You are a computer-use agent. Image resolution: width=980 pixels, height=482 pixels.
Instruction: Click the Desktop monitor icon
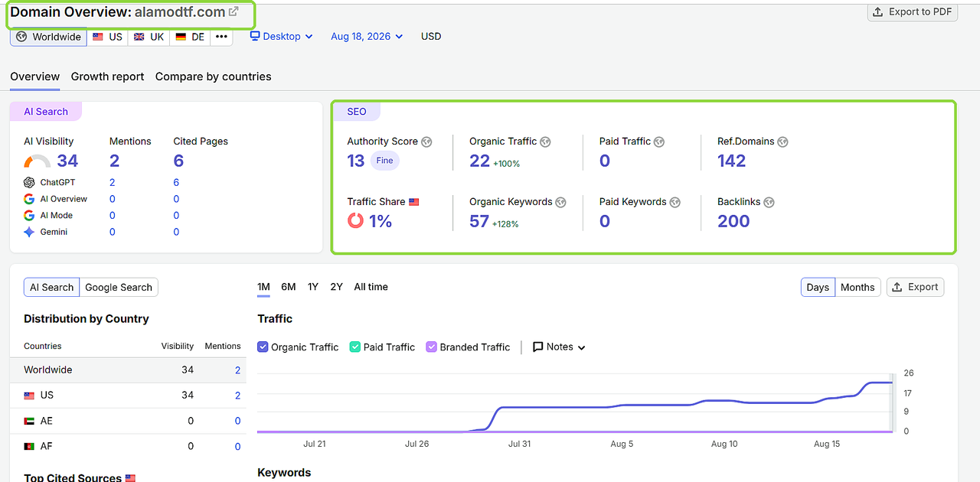pos(255,36)
